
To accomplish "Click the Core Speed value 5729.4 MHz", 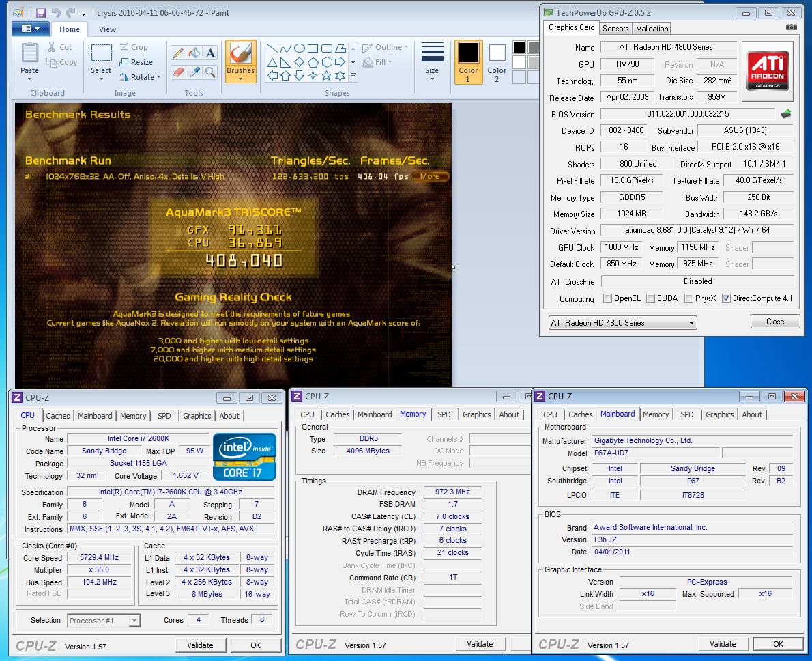I will pyautogui.click(x=99, y=557).
